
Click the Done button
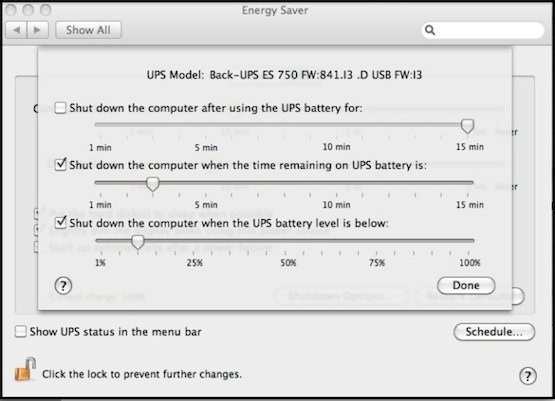point(466,285)
